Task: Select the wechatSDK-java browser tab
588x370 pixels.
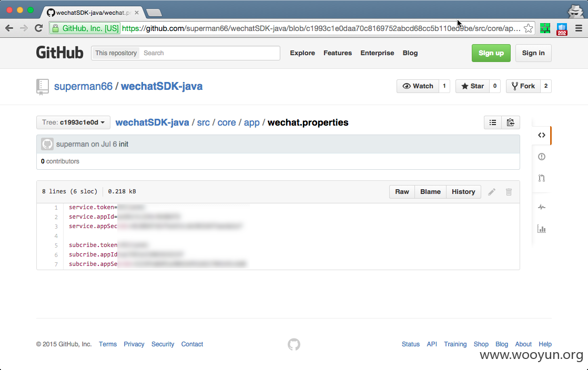Action: (x=92, y=13)
